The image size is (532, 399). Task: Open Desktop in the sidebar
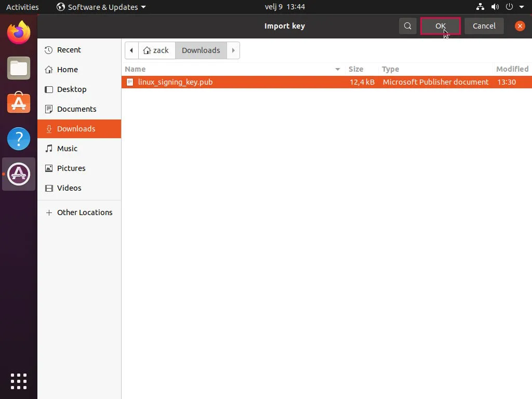[x=79, y=89]
